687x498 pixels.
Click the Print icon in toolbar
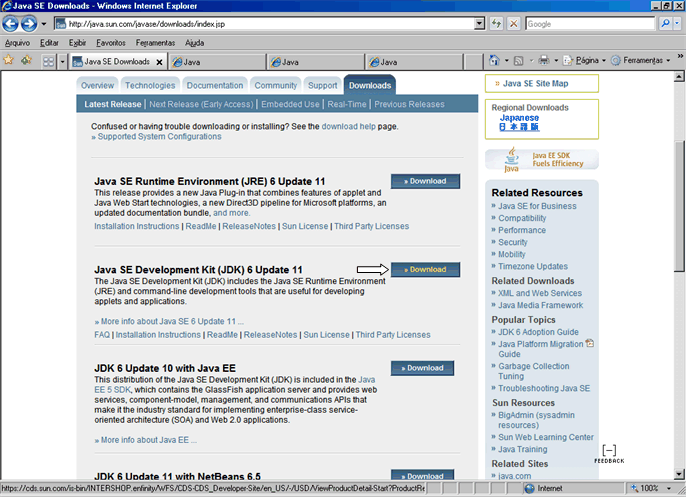(x=544, y=60)
